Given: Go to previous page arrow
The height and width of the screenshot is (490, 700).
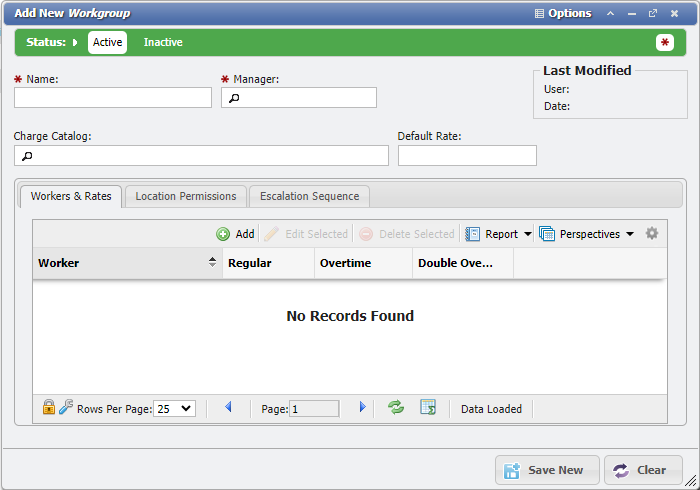Looking at the screenshot, I should pos(228,408).
